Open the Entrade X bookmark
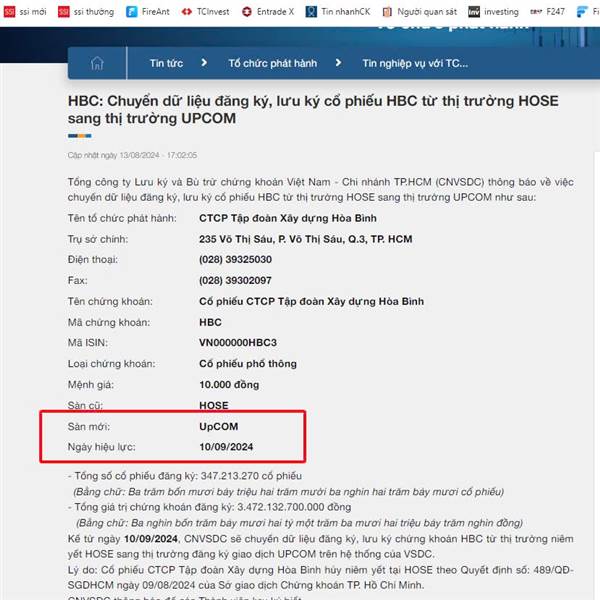 point(268,12)
